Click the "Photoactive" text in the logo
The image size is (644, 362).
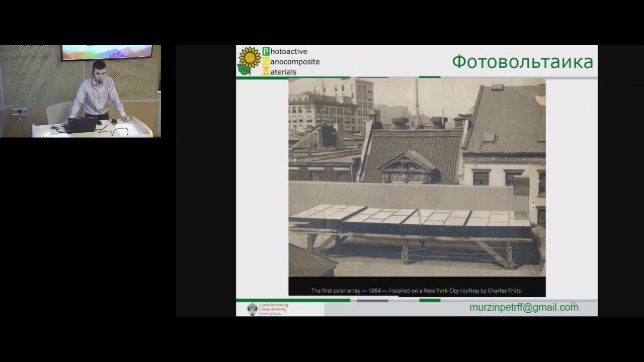(285, 51)
